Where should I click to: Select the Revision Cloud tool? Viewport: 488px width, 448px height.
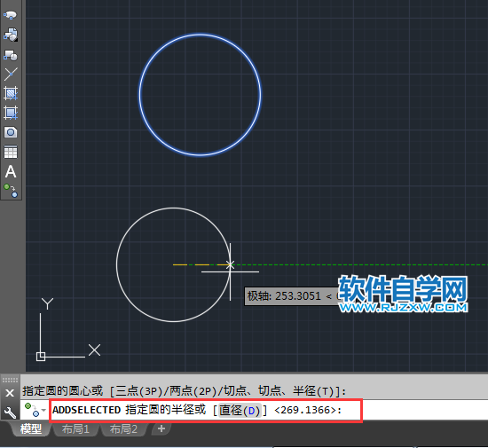pyautogui.click(x=11, y=15)
